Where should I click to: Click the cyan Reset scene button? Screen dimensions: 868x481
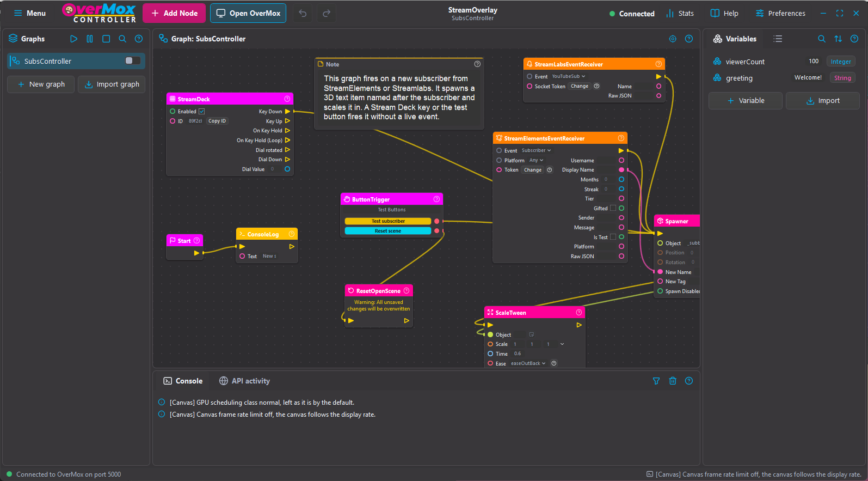click(x=388, y=231)
